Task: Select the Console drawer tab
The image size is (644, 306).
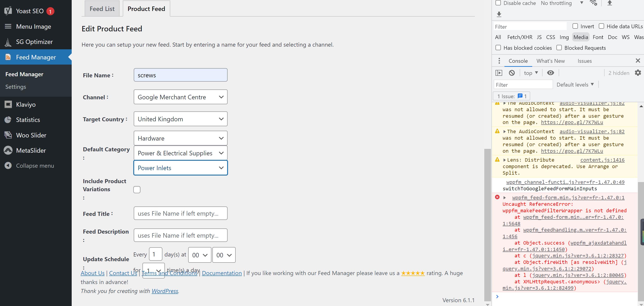Action: [x=518, y=61]
